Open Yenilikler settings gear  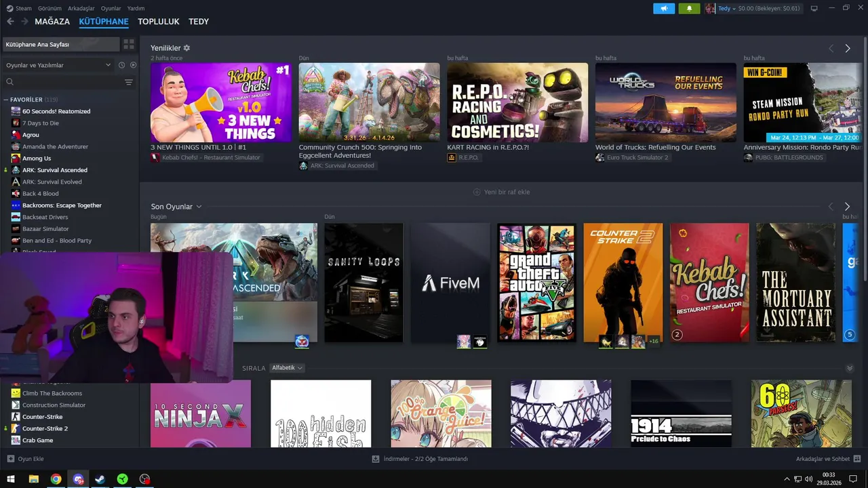coord(186,48)
